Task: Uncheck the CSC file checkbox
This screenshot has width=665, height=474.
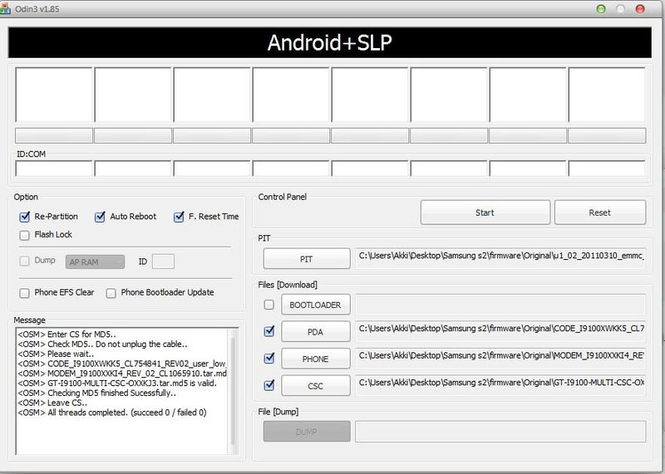Action: 269,385
